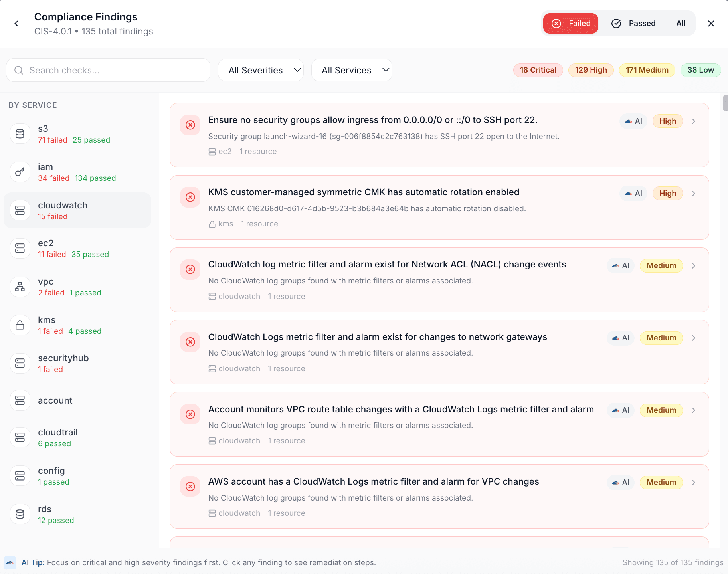Image resolution: width=728 pixels, height=574 pixels.
Task: Open the All Severities dropdown
Action: point(261,70)
